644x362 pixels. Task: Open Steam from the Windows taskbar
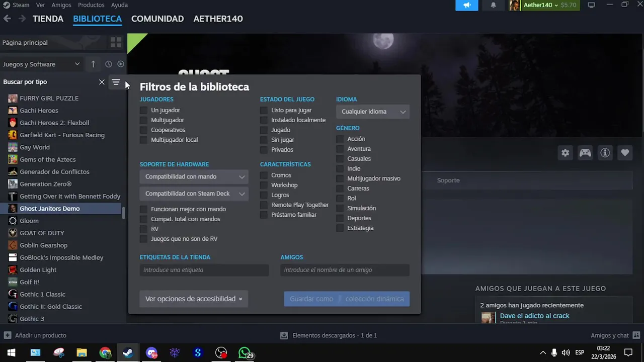point(128,353)
